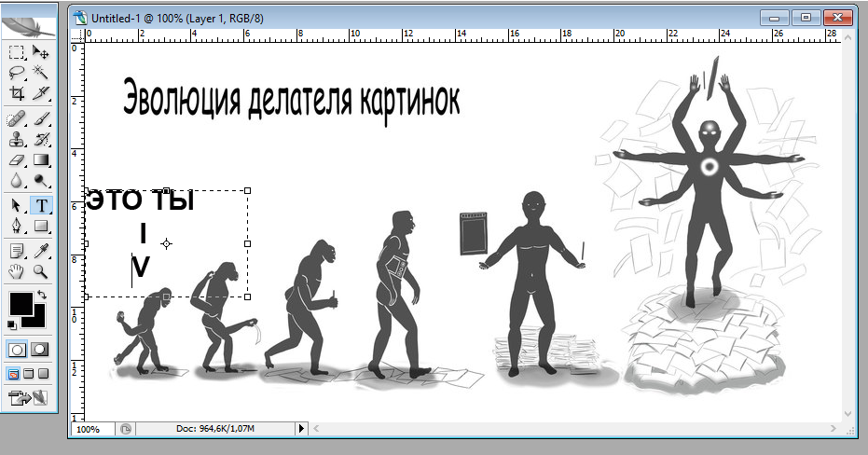The image size is (868, 455).
Task: Switch to Standard editing mode
Action: tap(17, 350)
